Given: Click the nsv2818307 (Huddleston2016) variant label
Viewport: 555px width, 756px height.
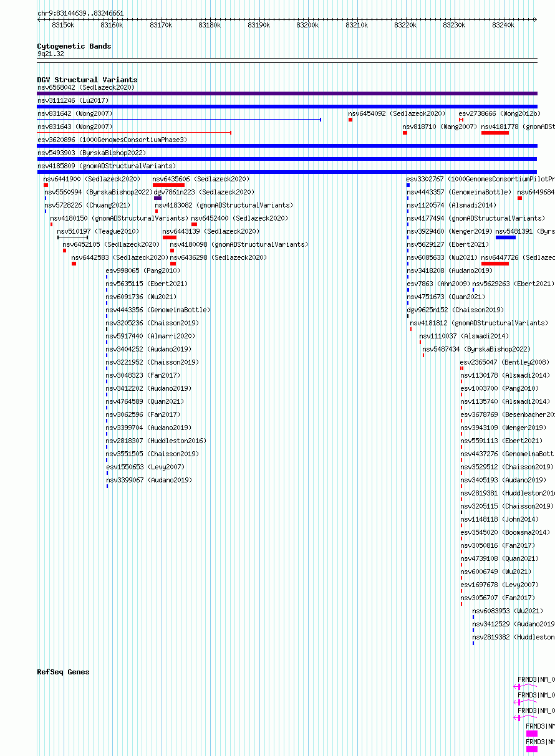Looking at the screenshot, I should coord(156,441).
